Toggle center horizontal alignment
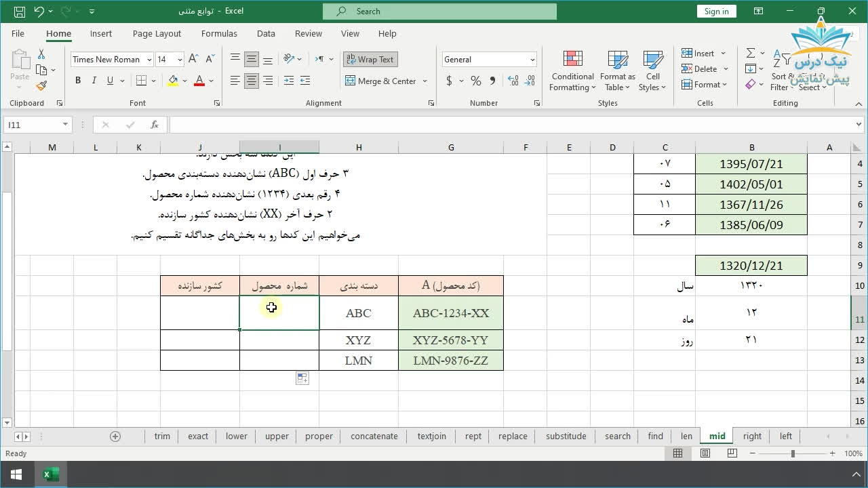The image size is (868, 488). [x=252, y=81]
